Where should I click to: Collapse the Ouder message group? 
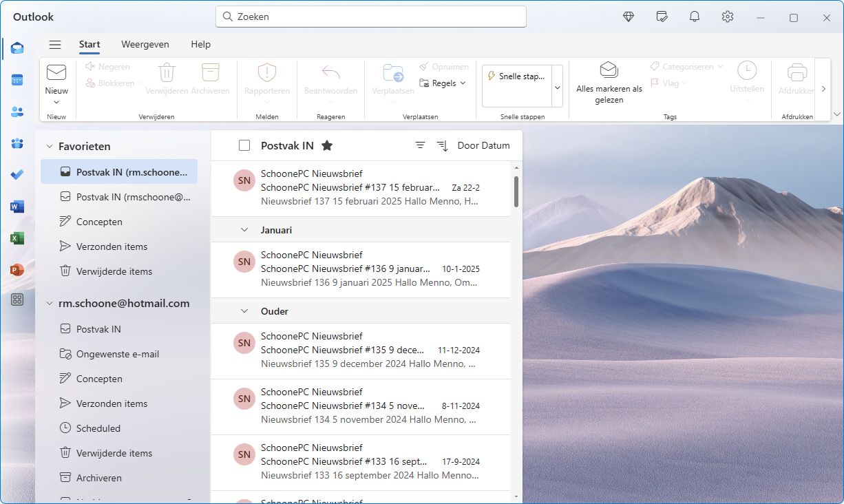click(x=244, y=311)
